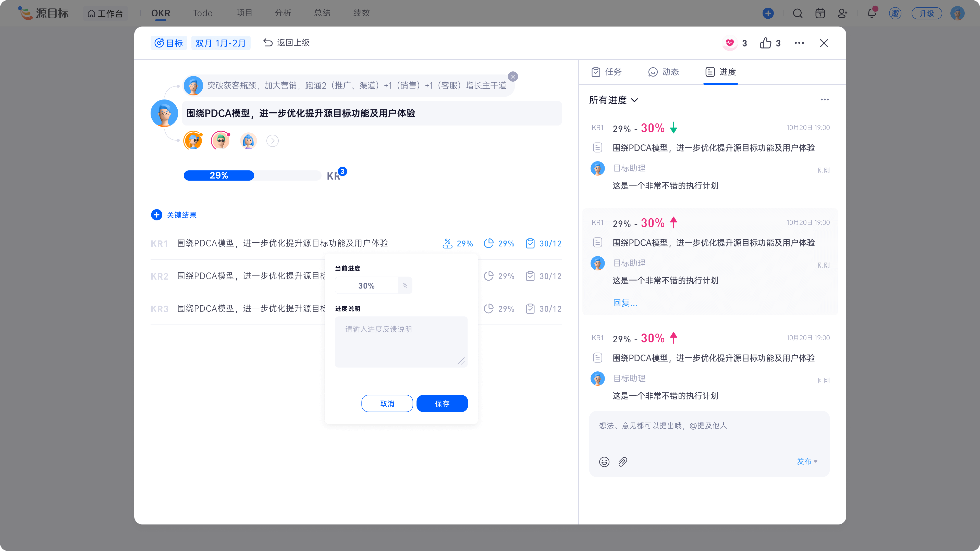Screen dimensions: 980x551
Task: Click the search magnifier icon
Action: click(x=797, y=13)
